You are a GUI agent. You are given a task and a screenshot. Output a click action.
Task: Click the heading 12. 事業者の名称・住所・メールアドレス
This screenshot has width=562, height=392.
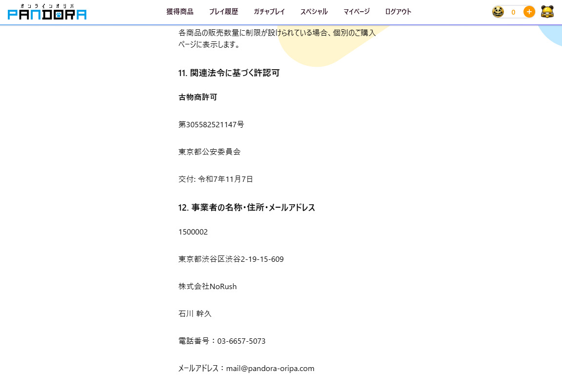(x=246, y=208)
